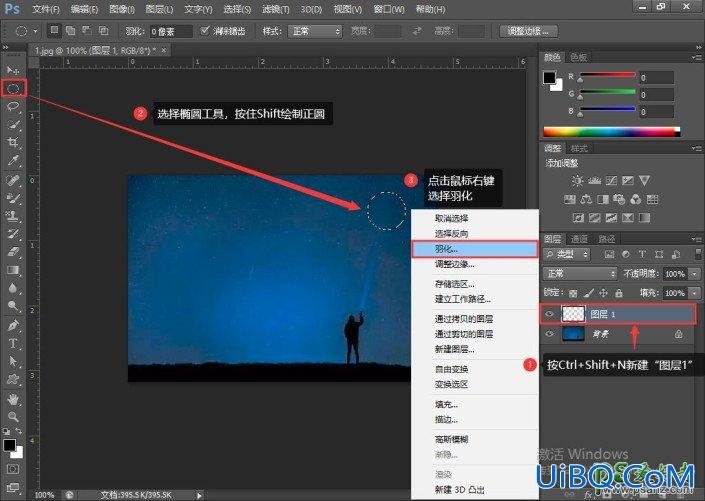This screenshot has width=705, height=501.
Task: Select the Custom Shape tool
Action: point(13,379)
